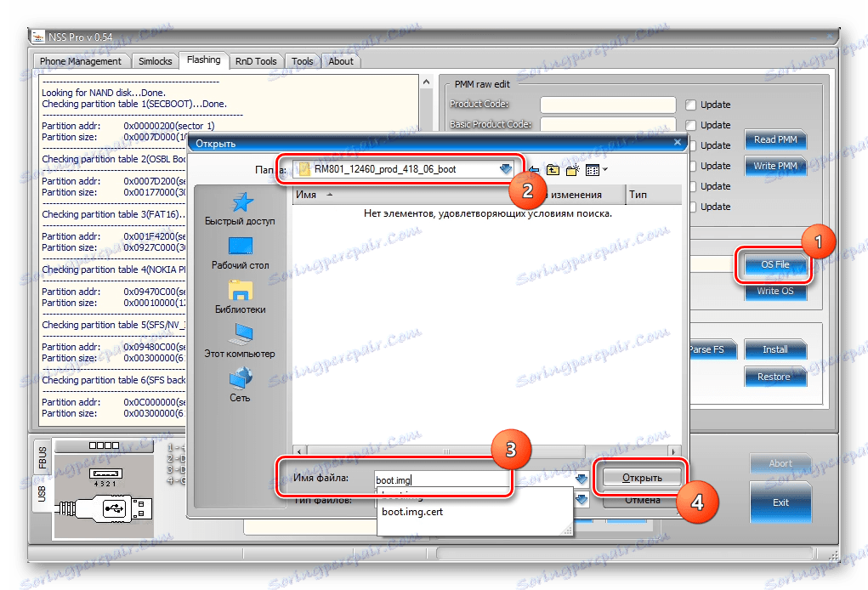Click the Parse FS button
868x590 pixels.
[x=713, y=349]
